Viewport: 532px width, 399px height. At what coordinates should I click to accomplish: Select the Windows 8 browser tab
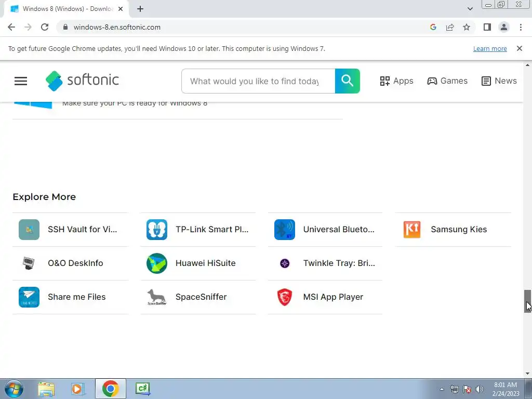pos(66,9)
